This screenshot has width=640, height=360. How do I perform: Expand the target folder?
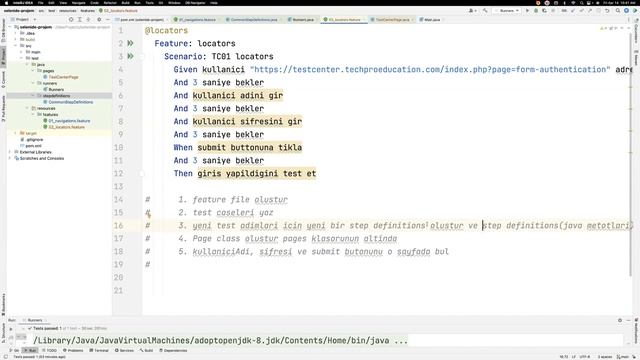pyautogui.click(x=16, y=133)
